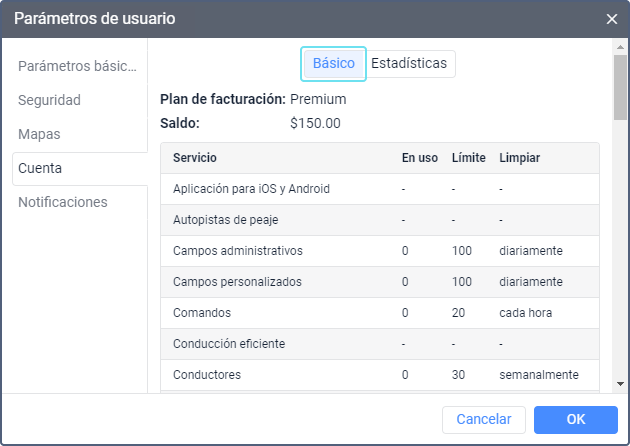Open the Mapas section
Viewport: 630px width, 446px height.
tap(38, 134)
